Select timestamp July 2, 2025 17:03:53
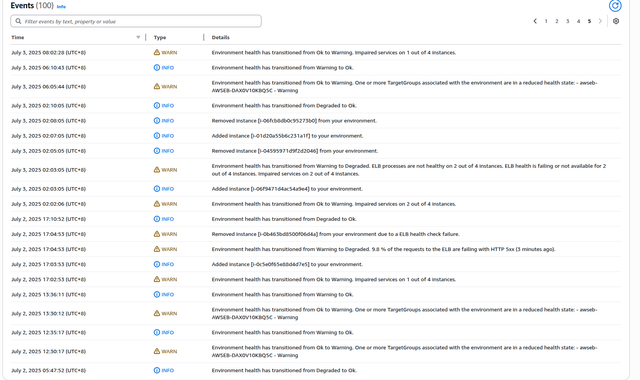 pos(49,264)
